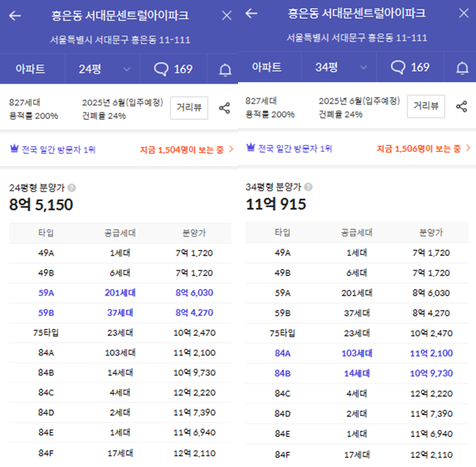Expand chevron after 1,506명이 보는 중

(x=468, y=148)
